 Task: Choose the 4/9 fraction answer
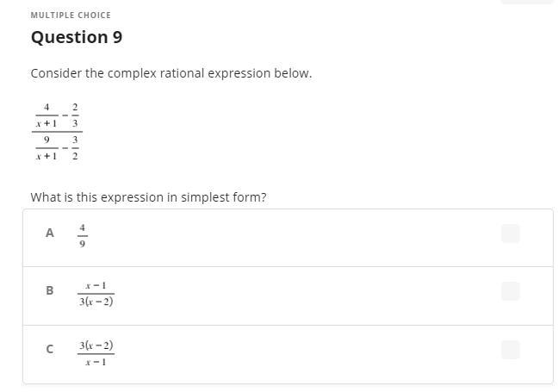pyautogui.click(x=83, y=235)
